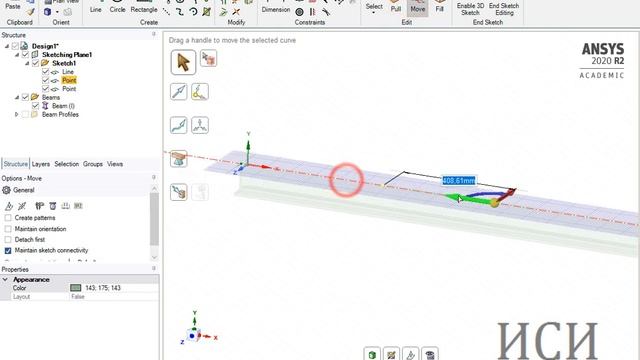Choose the arc tool icon in Create

tap(193, 12)
